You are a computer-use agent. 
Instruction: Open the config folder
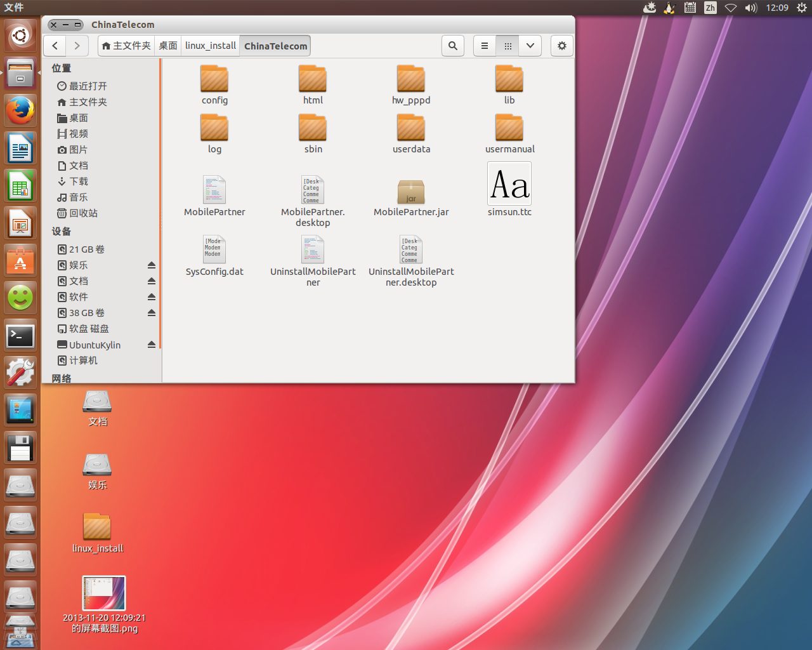pos(214,84)
